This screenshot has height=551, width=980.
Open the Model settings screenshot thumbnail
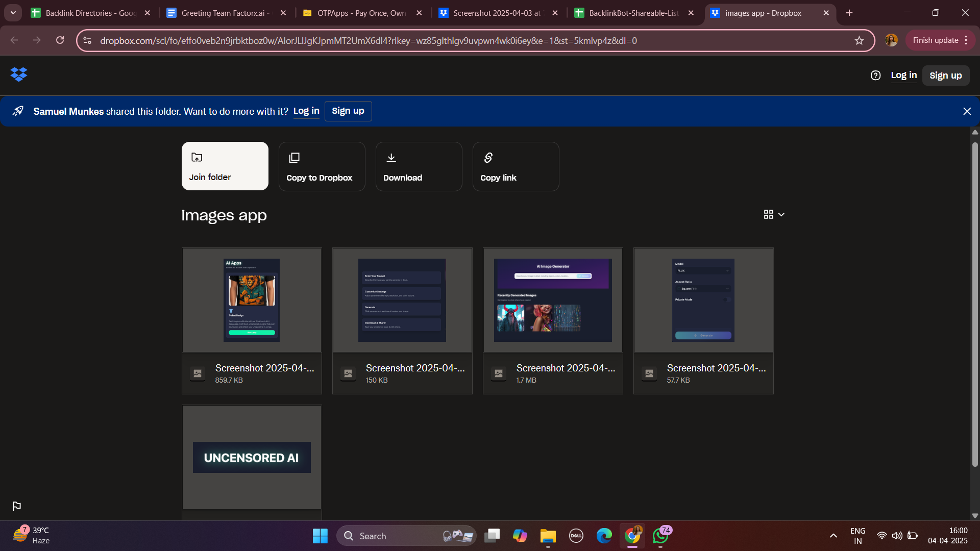coord(703,300)
